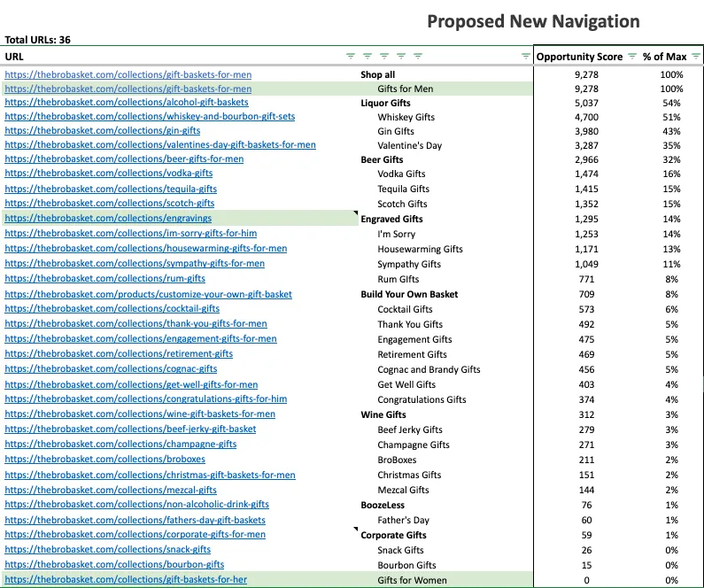
Task: Select the 'Whiskey Gifts' cell
Action: pyautogui.click(x=406, y=117)
